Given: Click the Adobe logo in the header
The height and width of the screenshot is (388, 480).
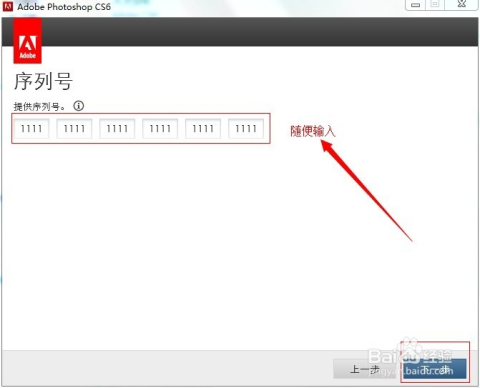Looking at the screenshot, I should (x=27, y=41).
